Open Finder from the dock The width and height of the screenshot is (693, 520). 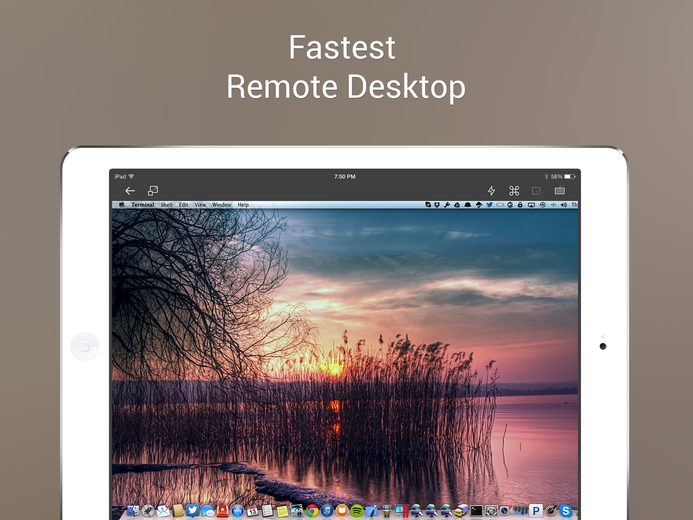coord(133,511)
